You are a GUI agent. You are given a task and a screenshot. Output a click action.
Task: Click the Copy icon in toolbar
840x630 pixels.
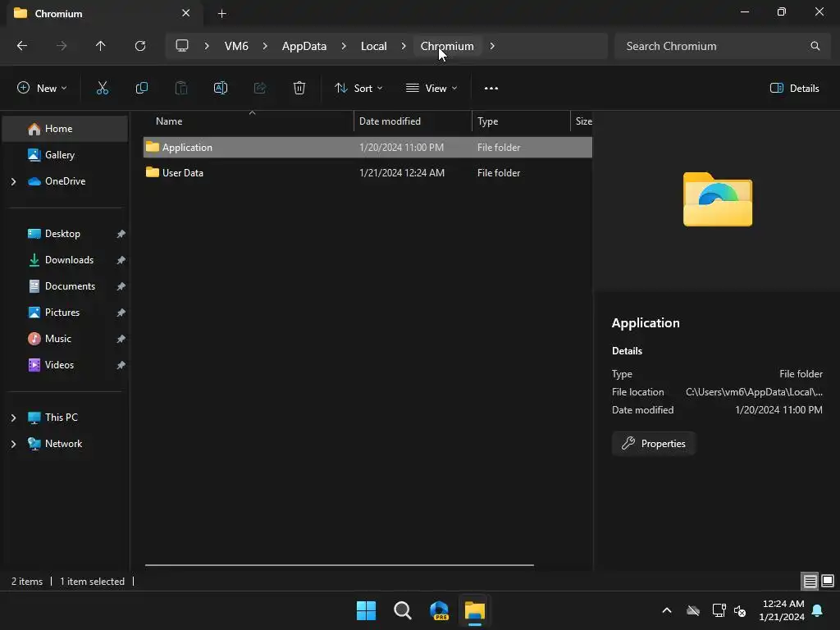141,88
